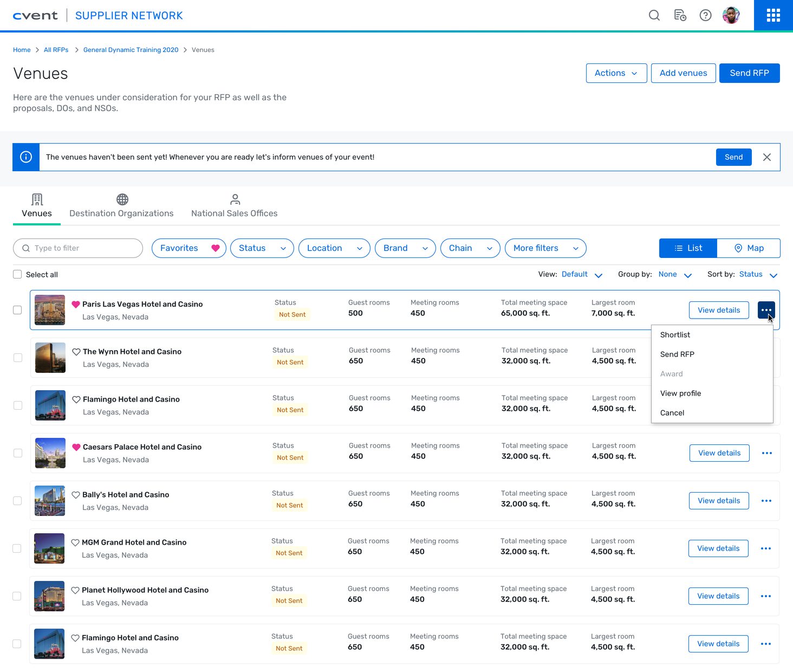Open the Actions dropdown button
The image size is (793, 672).
[616, 73]
